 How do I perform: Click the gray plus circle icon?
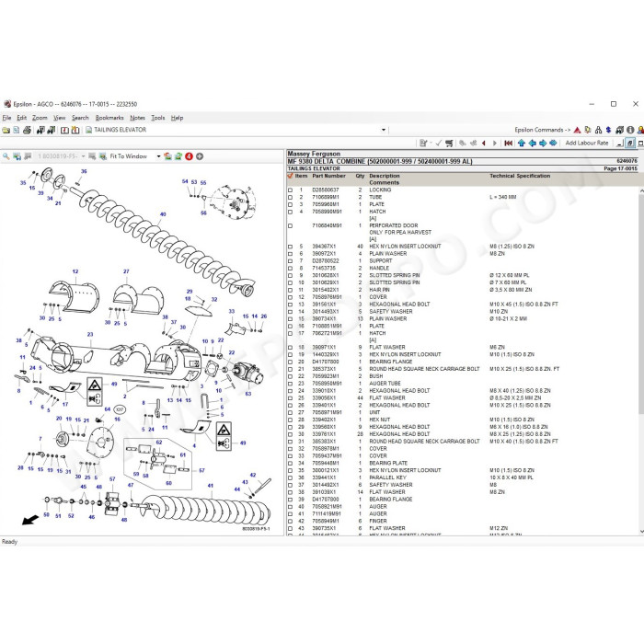(x=200, y=156)
